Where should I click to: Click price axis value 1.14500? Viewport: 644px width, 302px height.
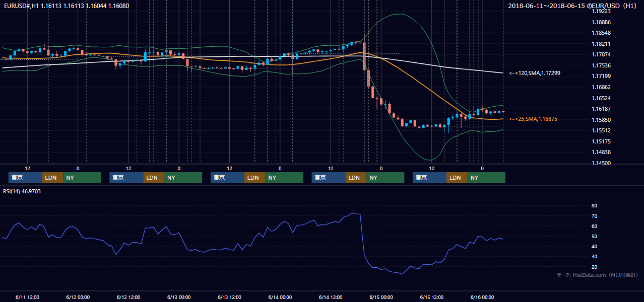(x=601, y=163)
